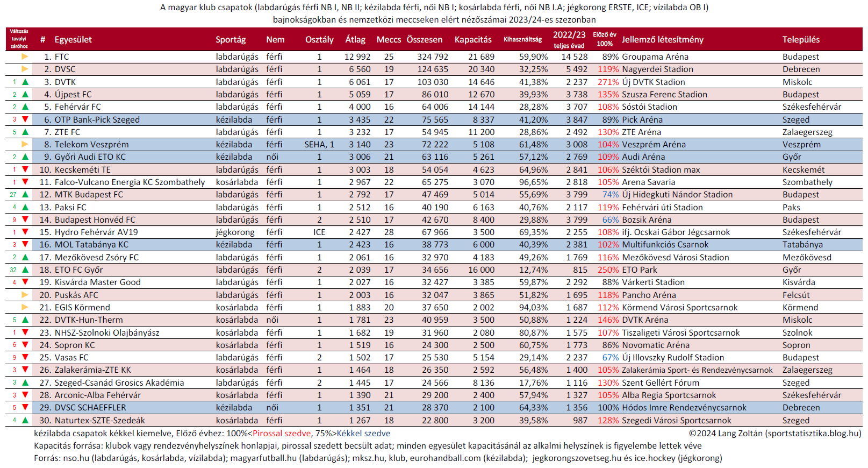The height and width of the screenshot is (468, 868).
Task: Click the Összesen column header
Action: pos(425,40)
